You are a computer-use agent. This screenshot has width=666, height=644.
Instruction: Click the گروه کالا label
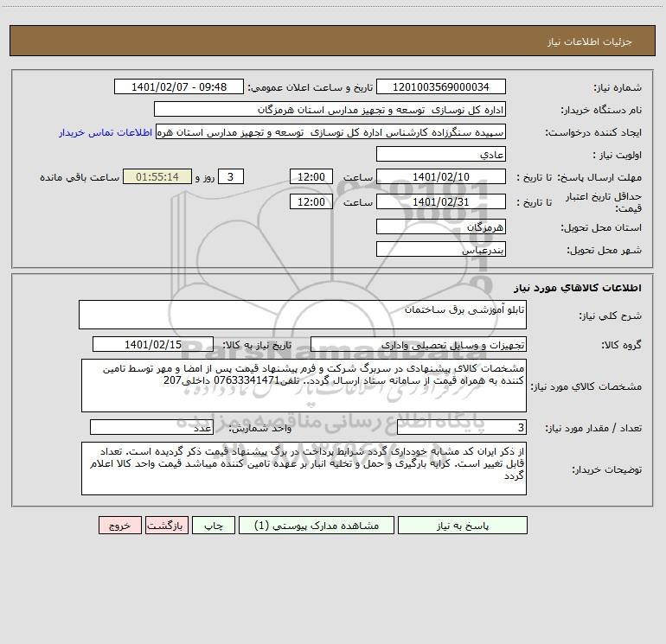point(622,346)
